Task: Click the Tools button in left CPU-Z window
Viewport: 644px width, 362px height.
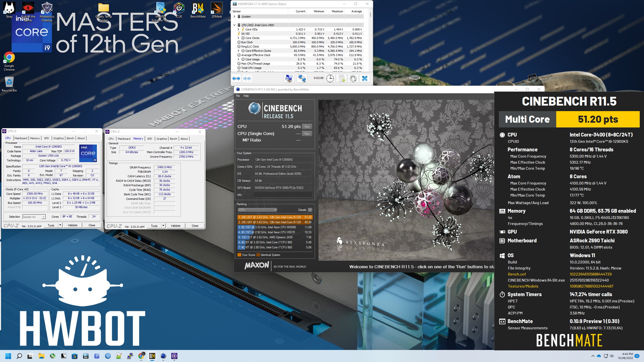Action: point(51,225)
